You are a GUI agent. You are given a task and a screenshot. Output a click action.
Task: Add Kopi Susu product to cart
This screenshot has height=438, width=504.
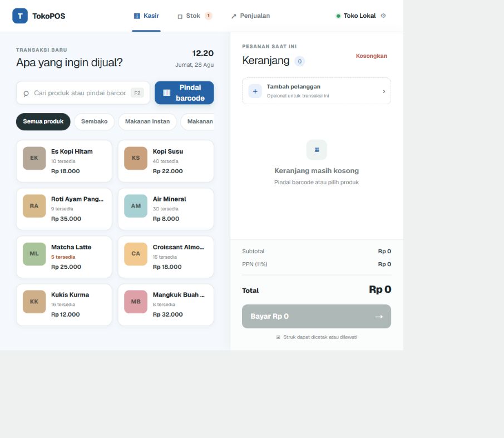[x=166, y=161]
